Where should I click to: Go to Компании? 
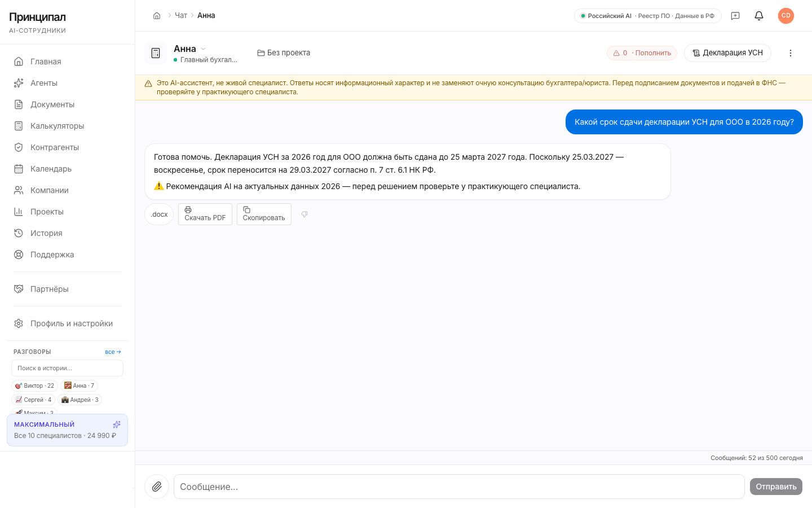68,190
